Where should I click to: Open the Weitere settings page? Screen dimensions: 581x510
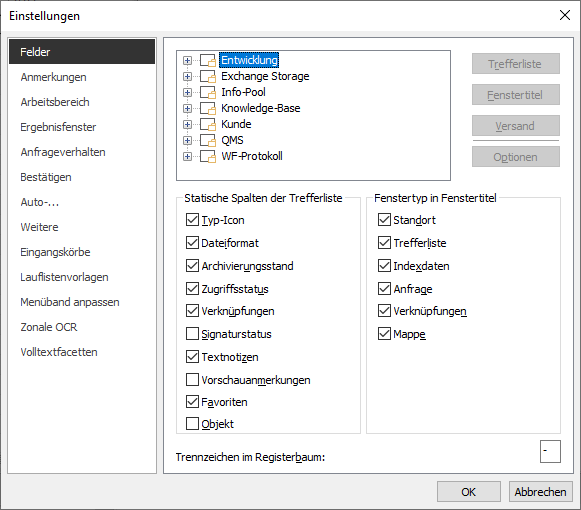coord(82,227)
